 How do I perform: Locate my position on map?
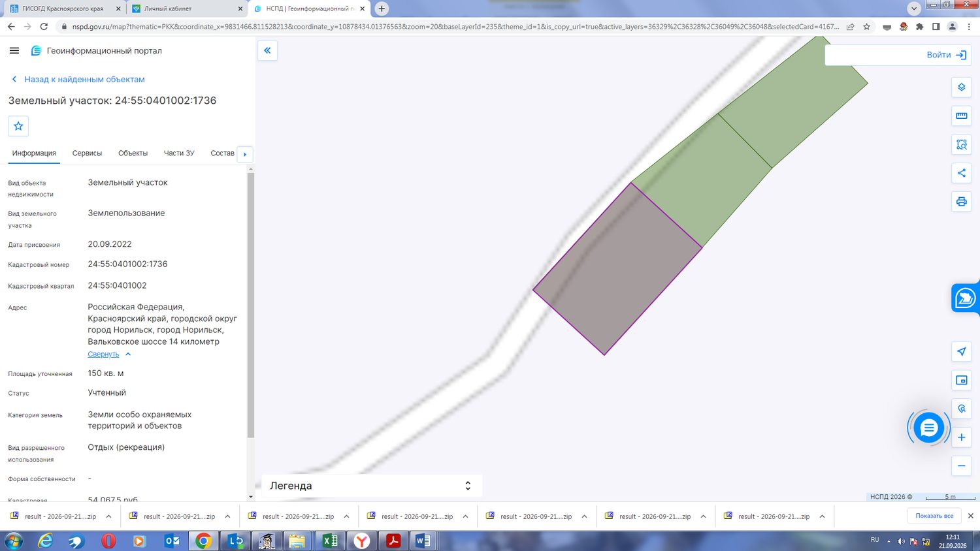(962, 351)
